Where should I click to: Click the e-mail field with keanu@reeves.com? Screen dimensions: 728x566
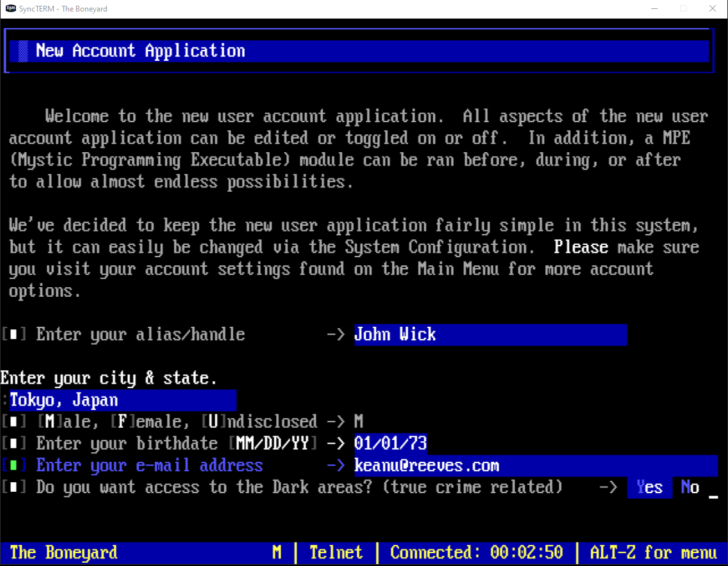pyautogui.click(x=536, y=466)
